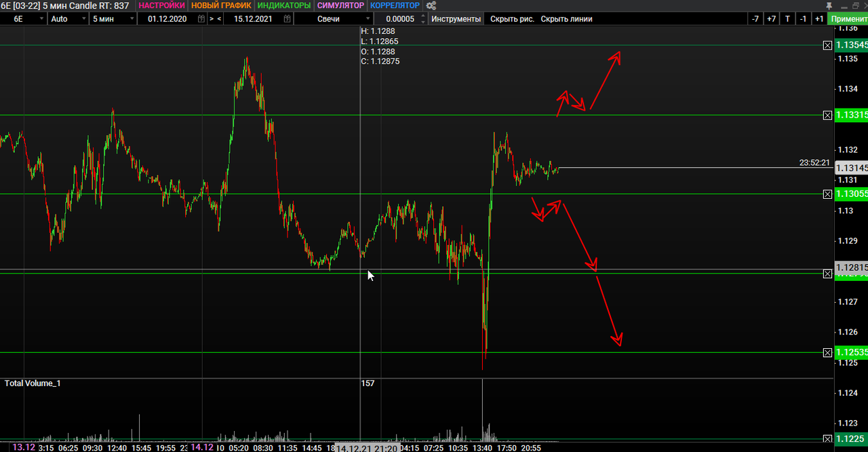
Task: Remove the 1.12535 level line
Action: pyautogui.click(x=827, y=353)
